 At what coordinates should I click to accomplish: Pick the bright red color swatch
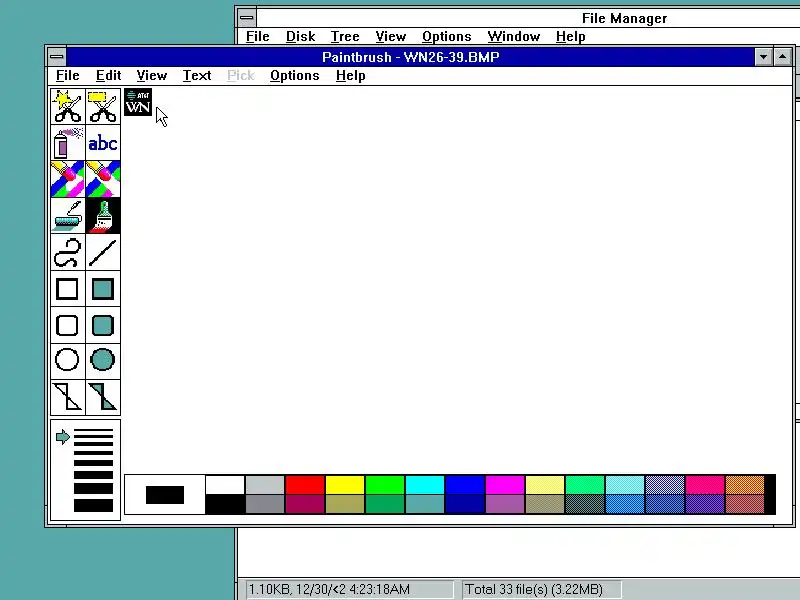[305, 485]
